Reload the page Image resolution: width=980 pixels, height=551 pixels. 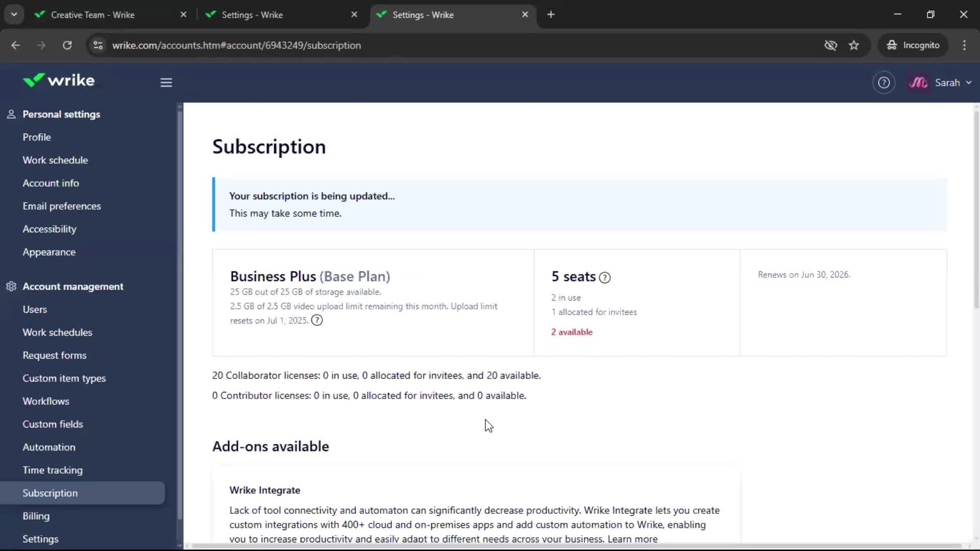click(67, 45)
